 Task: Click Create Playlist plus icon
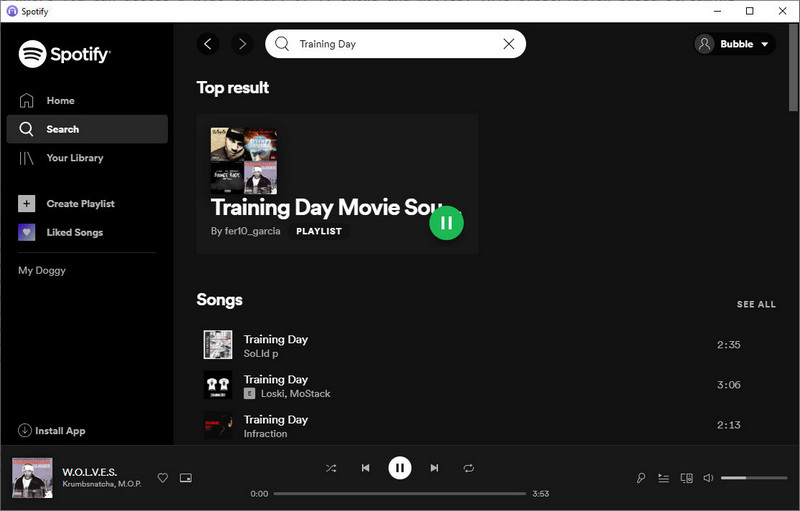[27, 203]
